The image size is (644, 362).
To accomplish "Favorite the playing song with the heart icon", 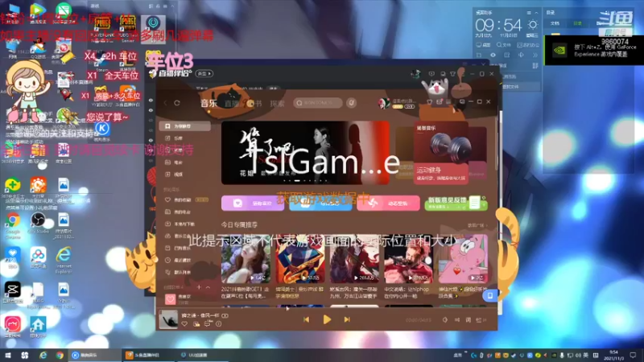I will pos(184,324).
